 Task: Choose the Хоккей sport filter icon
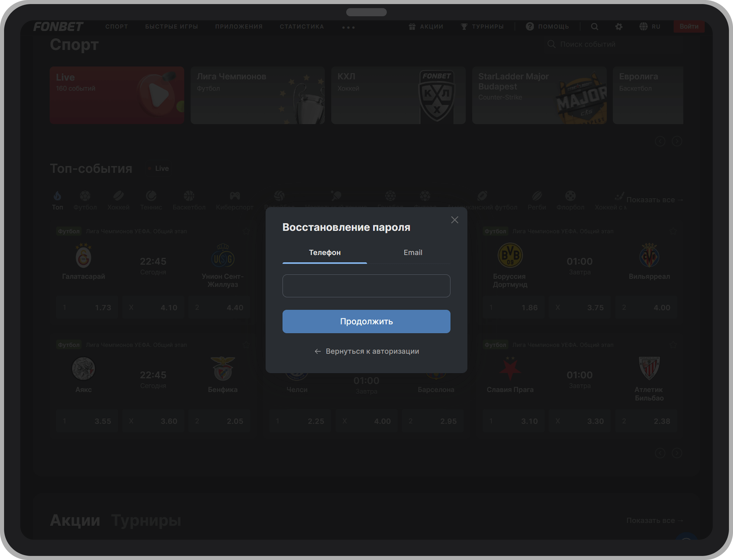[x=118, y=196]
